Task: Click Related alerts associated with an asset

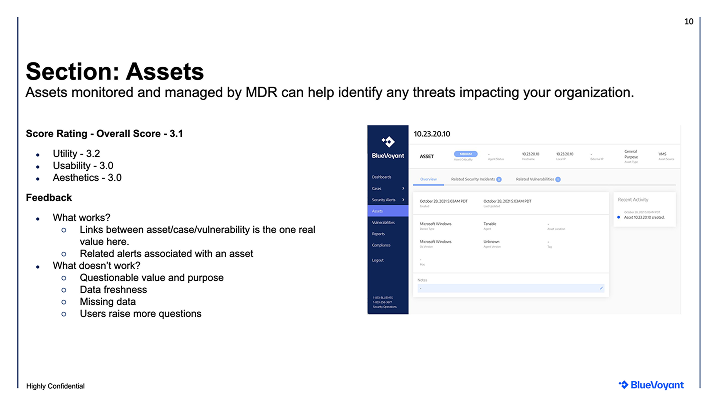Action: tap(166, 254)
